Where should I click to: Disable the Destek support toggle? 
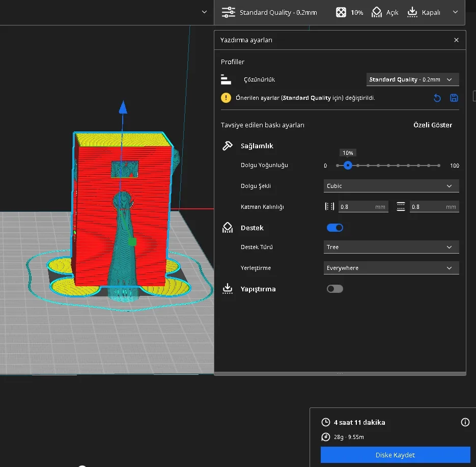[335, 228]
